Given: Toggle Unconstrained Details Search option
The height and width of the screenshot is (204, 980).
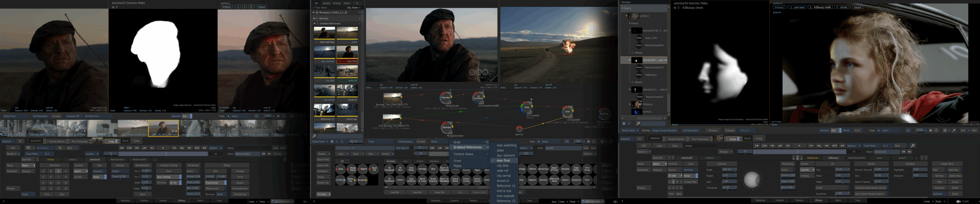Looking at the screenshot, I should [871, 188].
